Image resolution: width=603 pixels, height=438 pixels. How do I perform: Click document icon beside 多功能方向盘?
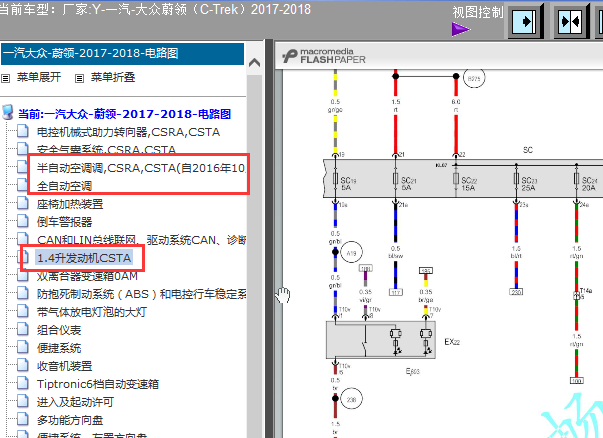point(23,419)
